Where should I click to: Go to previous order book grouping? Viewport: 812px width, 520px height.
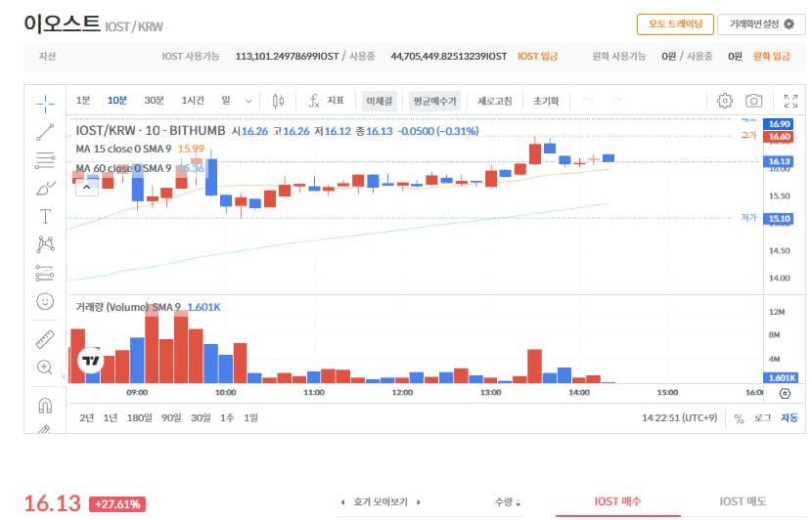342,501
